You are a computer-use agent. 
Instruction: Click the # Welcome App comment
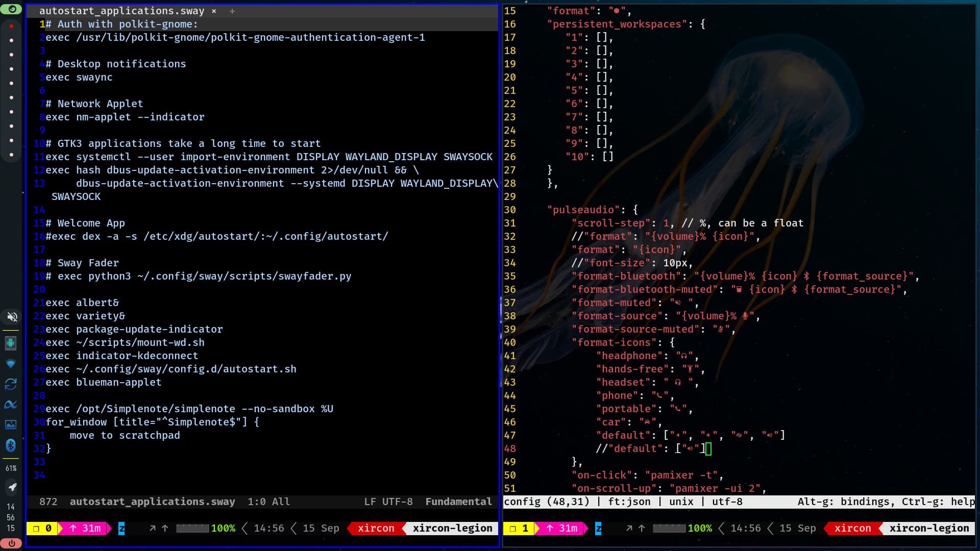tap(85, 223)
